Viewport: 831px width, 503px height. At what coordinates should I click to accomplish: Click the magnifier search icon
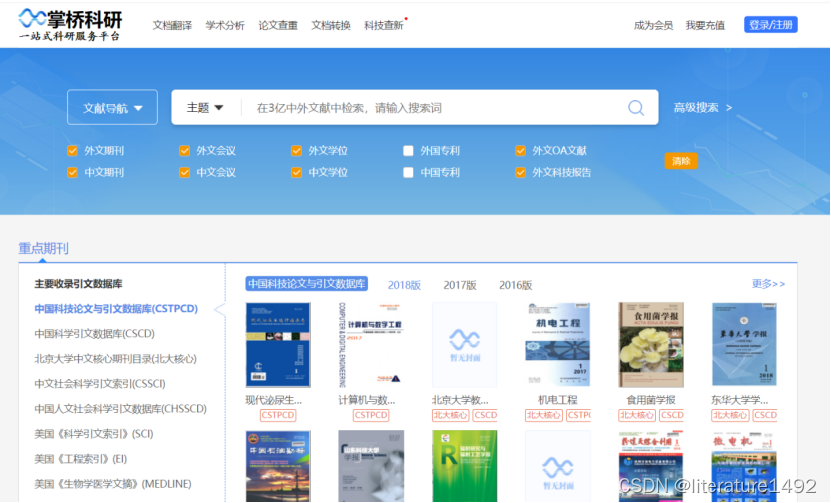[x=635, y=108]
